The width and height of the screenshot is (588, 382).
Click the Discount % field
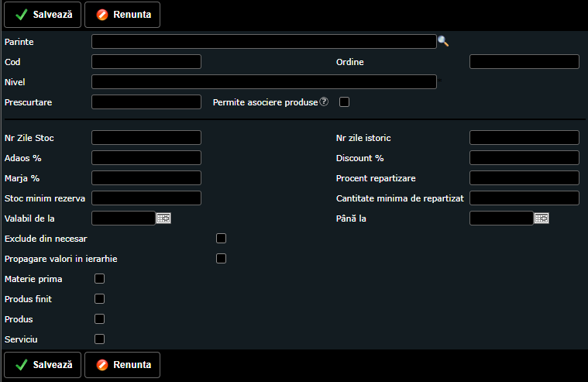point(524,158)
